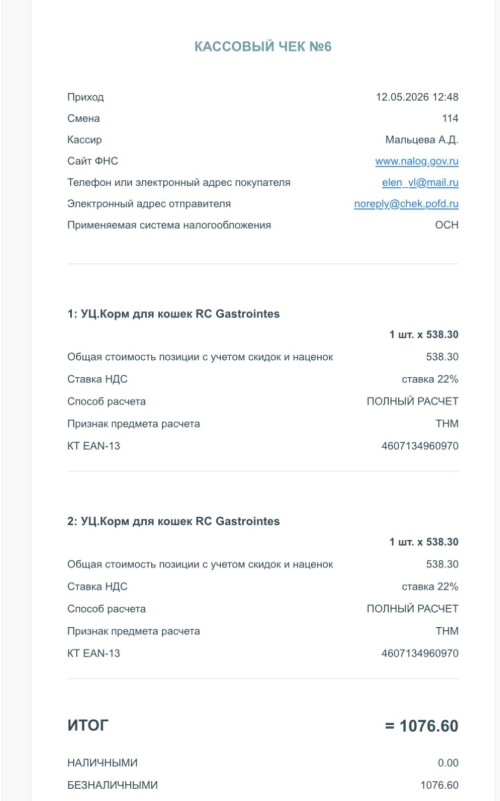This screenshot has height=801, width=500.
Task: Click first item's ставка 22% value
Action: 430,379
